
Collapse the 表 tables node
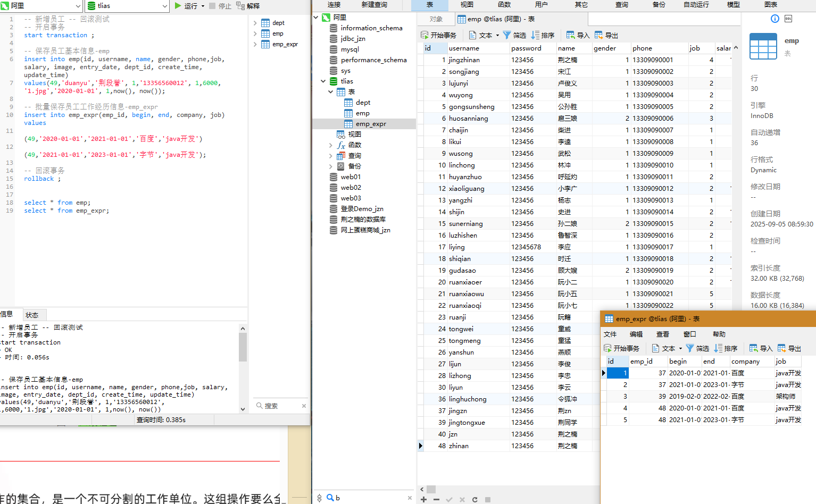coord(331,92)
